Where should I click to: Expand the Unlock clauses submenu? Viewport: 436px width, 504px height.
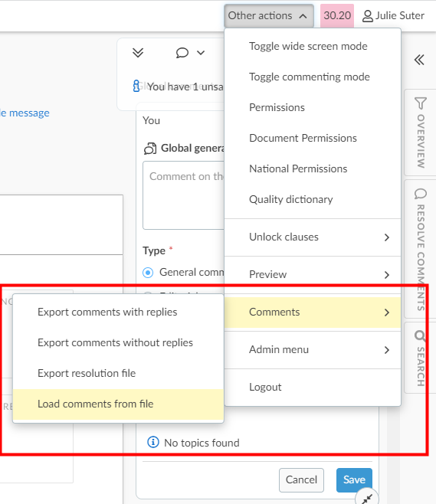click(x=313, y=237)
